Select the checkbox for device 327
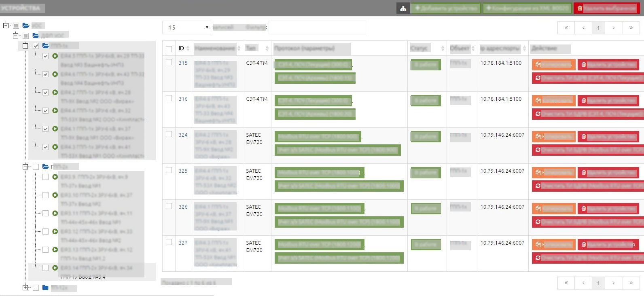 coord(169,242)
